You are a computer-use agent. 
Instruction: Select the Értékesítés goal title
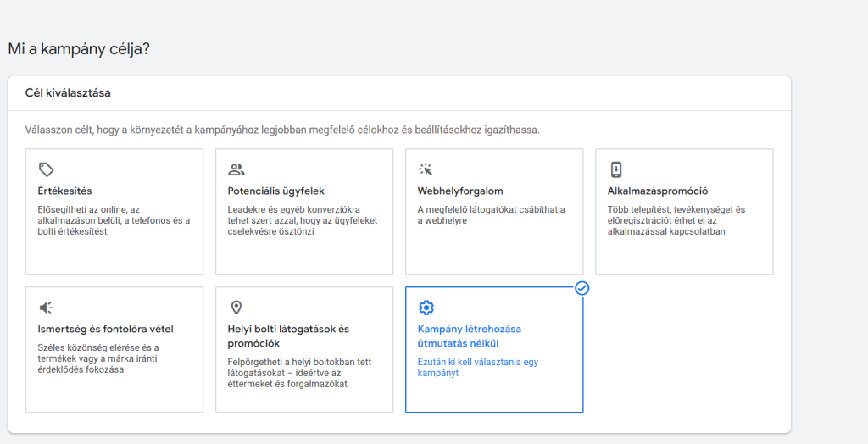pyautogui.click(x=65, y=191)
